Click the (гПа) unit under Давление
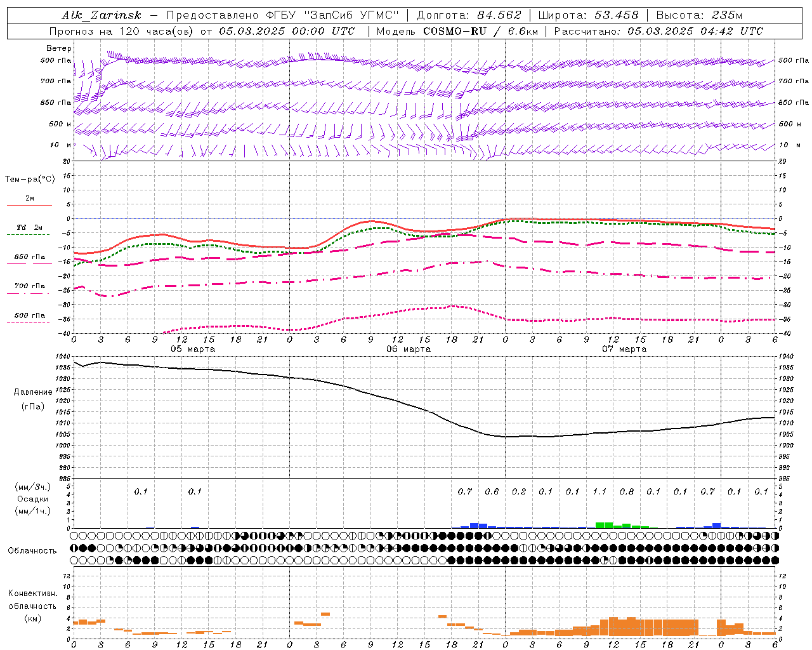 point(33,406)
